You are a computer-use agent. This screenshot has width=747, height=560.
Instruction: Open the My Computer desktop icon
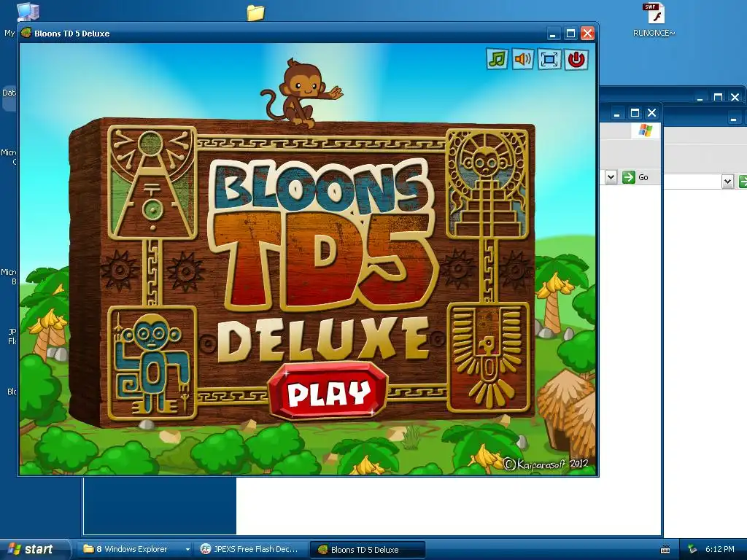pyautogui.click(x=27, y=12)
